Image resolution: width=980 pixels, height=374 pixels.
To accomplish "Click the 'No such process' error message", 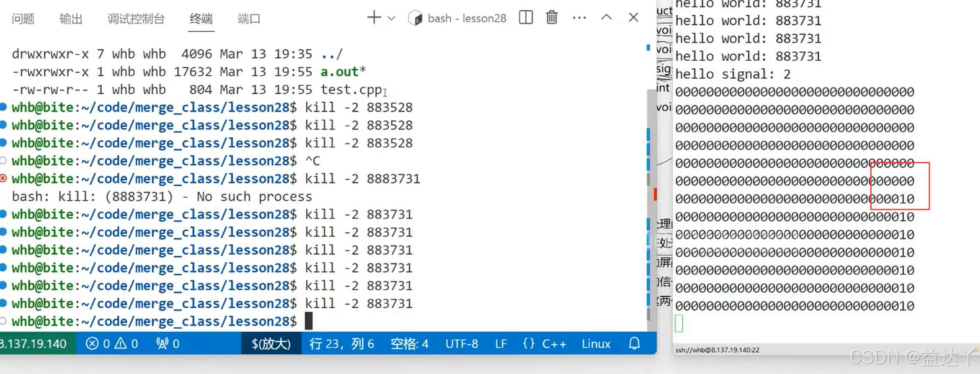I will [255, 197].
